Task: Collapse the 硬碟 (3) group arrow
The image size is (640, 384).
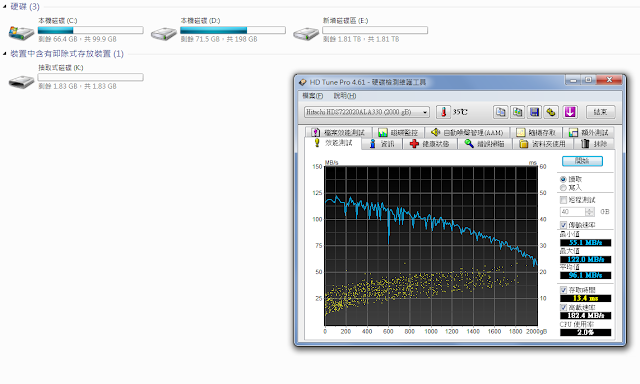Action: 4,7
